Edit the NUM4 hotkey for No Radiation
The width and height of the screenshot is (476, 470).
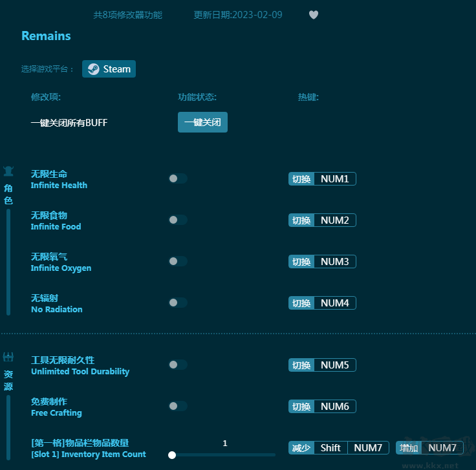[x=334, y=303]
